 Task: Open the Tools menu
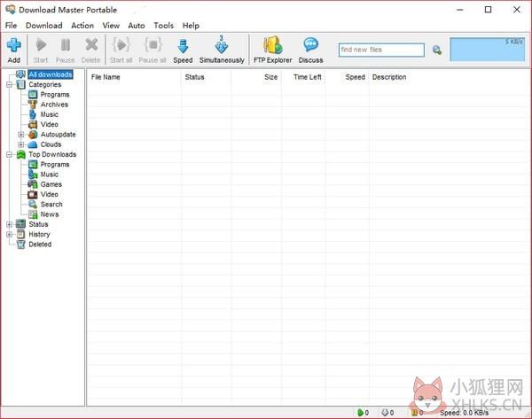[x=163, y=26]
